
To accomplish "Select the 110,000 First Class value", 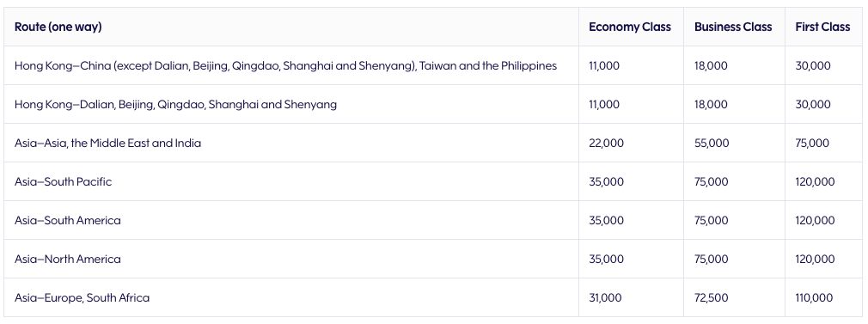I will (814, 298).
